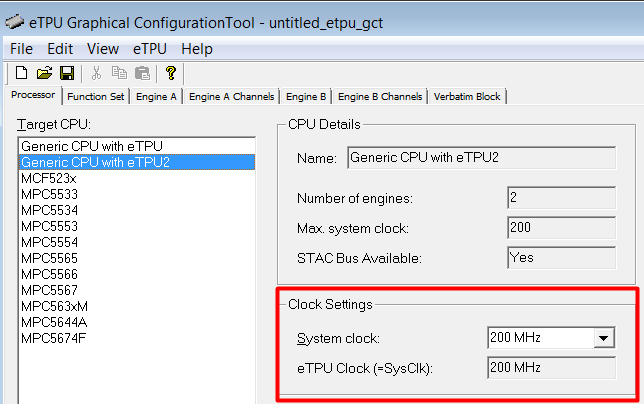
Task: Select MPC5554 in the Target CPU list
Action: (49, 242)
